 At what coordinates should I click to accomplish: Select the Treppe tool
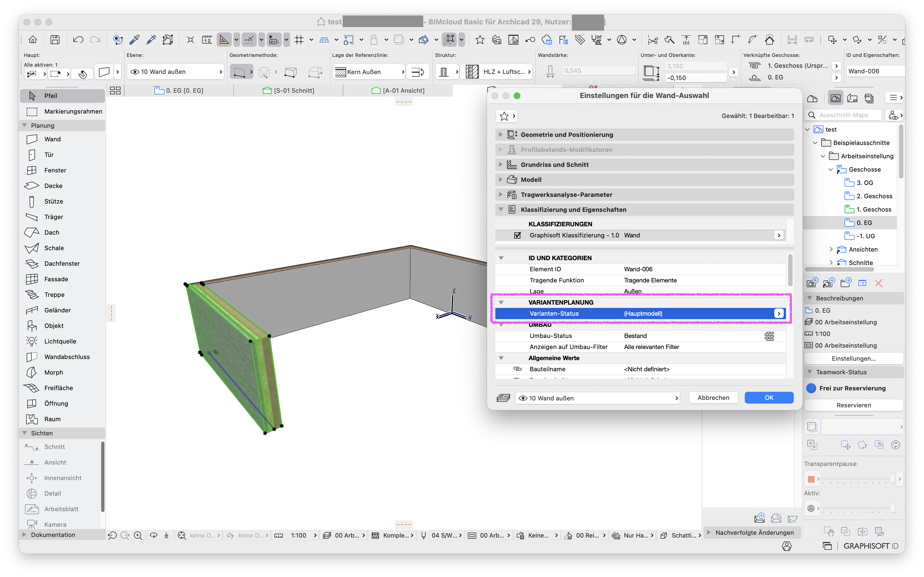pyautogui.click(x=62, y=295)
